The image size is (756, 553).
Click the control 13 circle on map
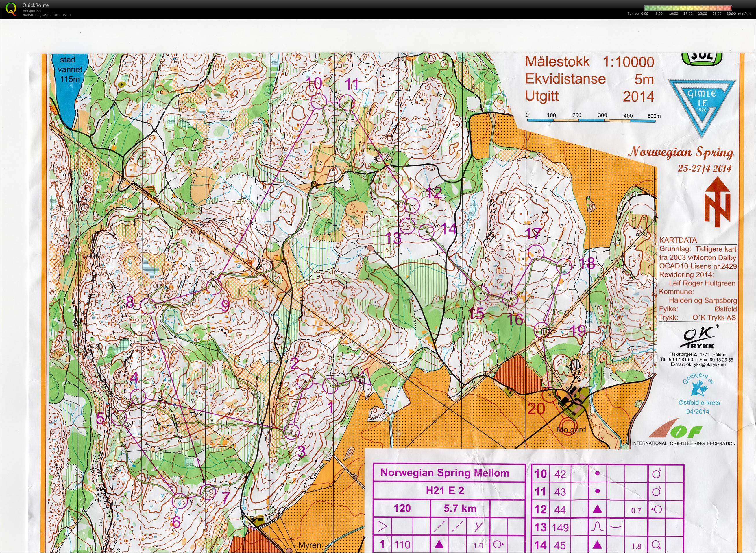click(407, 226)
